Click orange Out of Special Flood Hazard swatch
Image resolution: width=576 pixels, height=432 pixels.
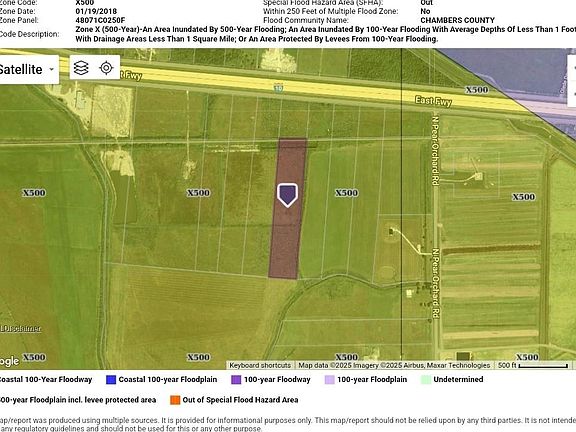click(175, 400)
